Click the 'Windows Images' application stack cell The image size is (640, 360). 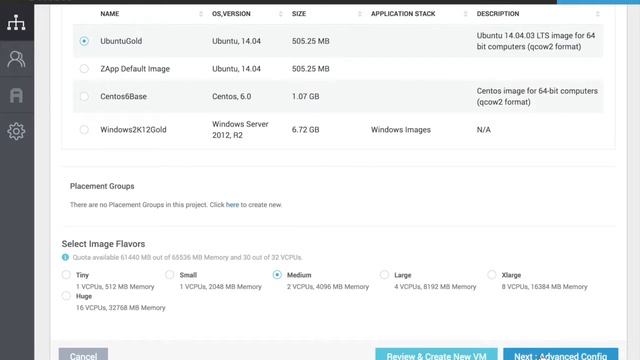(x=401, y=130)
